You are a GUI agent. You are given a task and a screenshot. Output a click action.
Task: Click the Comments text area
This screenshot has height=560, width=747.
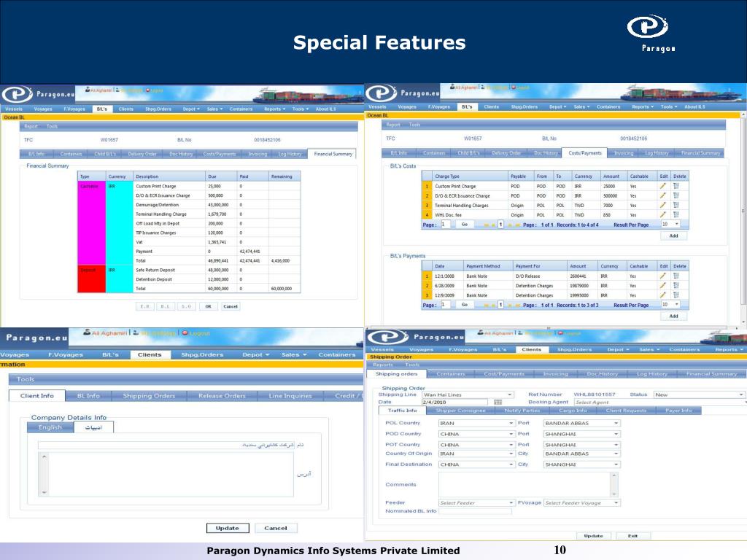coord(528,485)
